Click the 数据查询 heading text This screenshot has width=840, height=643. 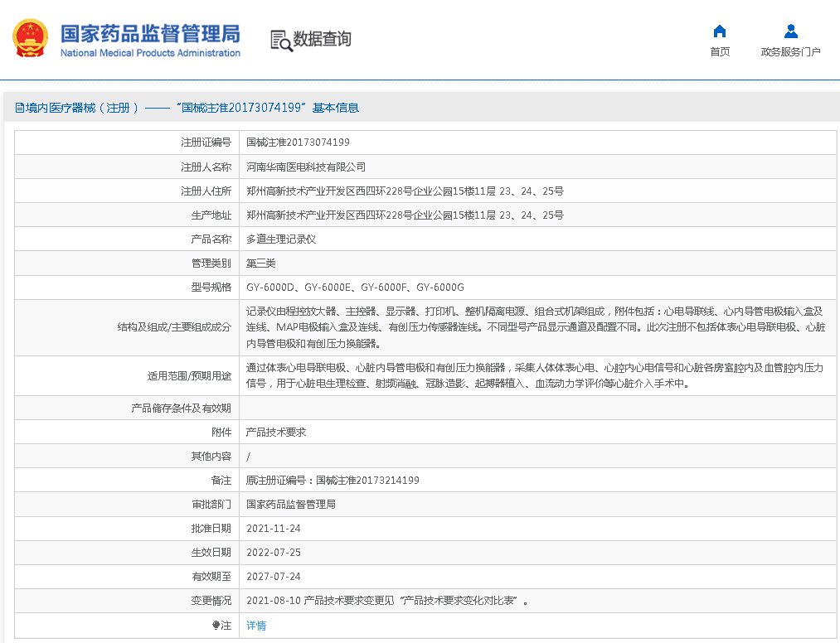323,39
